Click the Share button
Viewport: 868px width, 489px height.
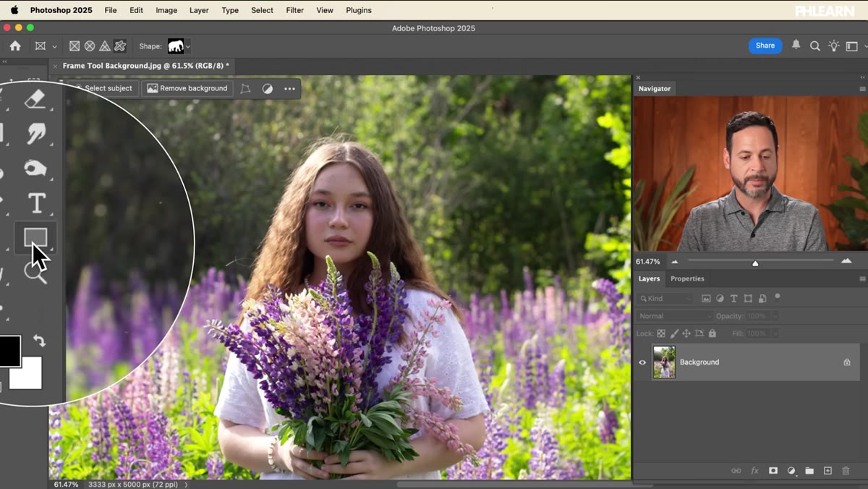tap(765, 46)
